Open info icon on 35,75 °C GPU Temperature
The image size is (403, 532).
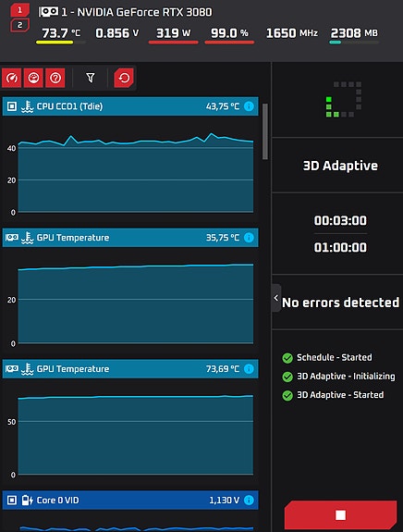[x=249, y=238]
